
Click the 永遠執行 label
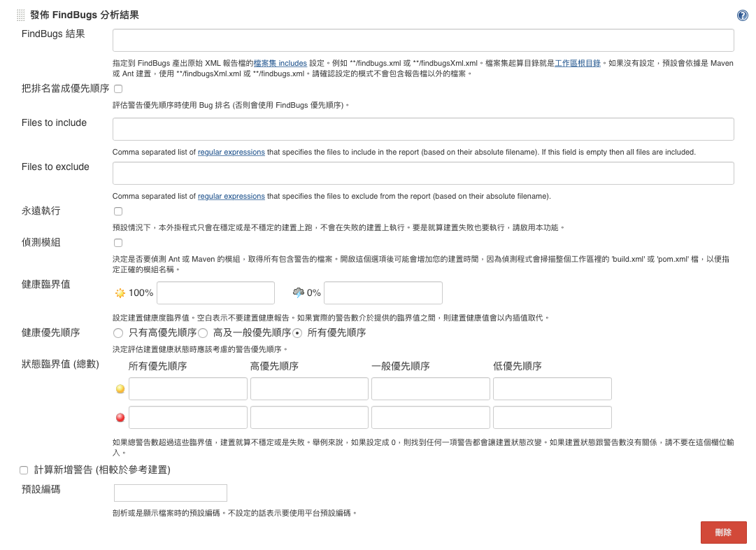(41, 211)
